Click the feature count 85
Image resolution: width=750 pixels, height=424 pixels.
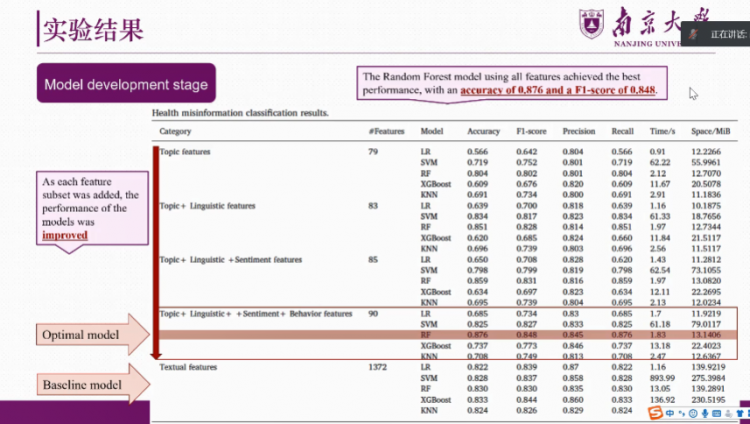click(x=373, y=260)
